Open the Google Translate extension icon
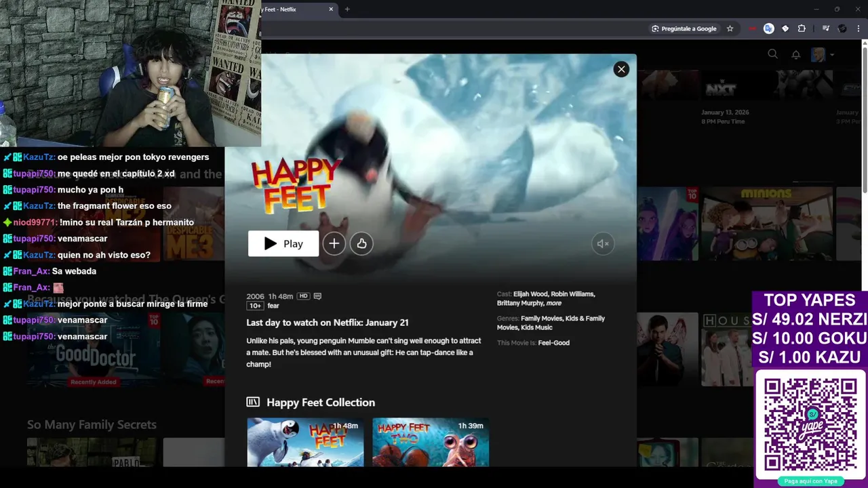This screenshot has width=868, height=488. pyautogui.click(x=768, y=28)
